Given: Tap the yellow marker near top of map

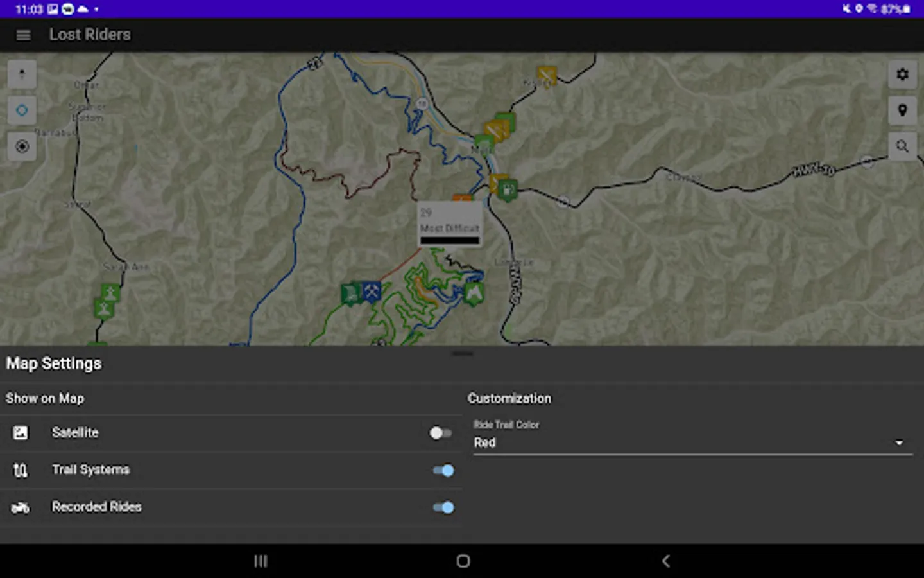Looking at the screenshot, I should click(x=547, y=76).
